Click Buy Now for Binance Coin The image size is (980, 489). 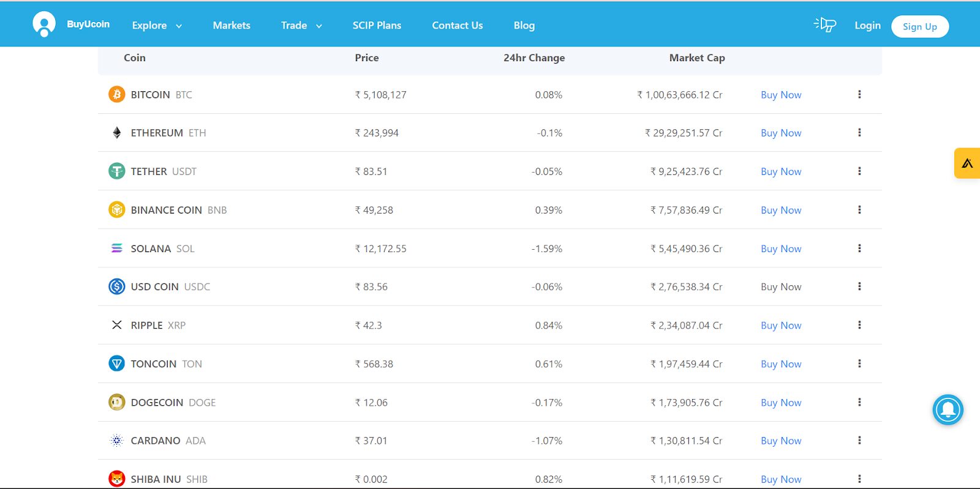pos(781,210)
